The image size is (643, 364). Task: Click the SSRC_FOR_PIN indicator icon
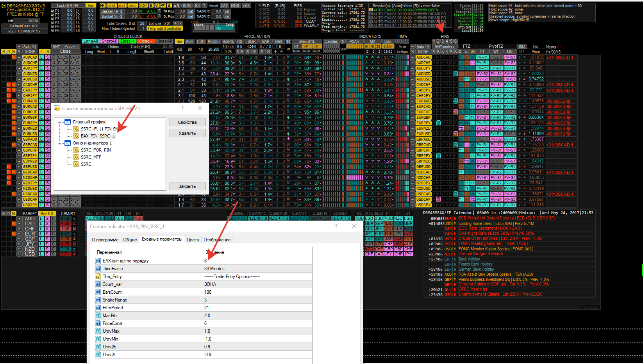[76, 150]
